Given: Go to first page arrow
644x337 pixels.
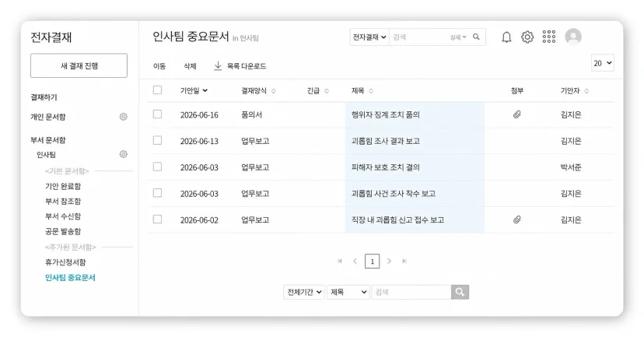Looking at the screenshot, I should point(340,261).
